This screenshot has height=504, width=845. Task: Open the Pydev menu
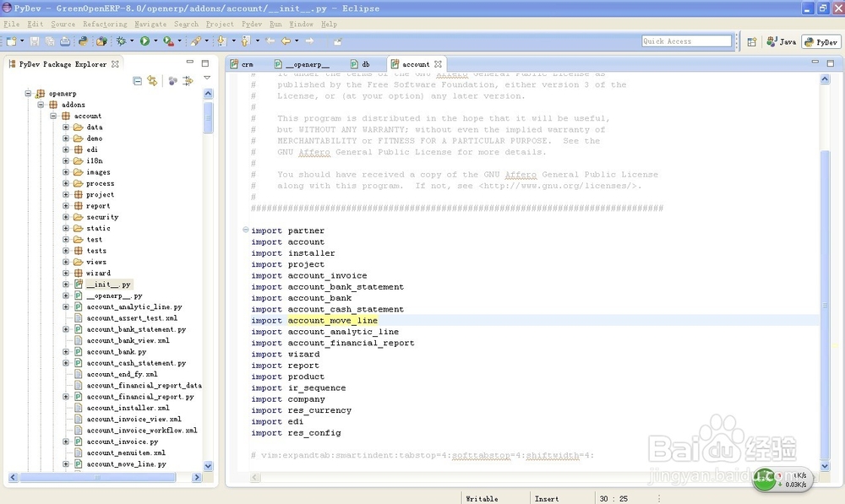coord(252,24)
